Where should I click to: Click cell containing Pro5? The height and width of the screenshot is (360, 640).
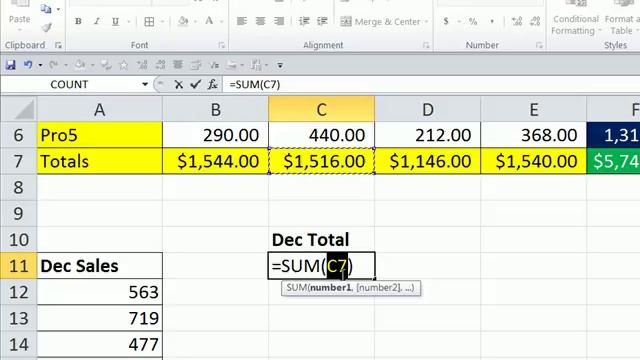click(x=100, y=135)
